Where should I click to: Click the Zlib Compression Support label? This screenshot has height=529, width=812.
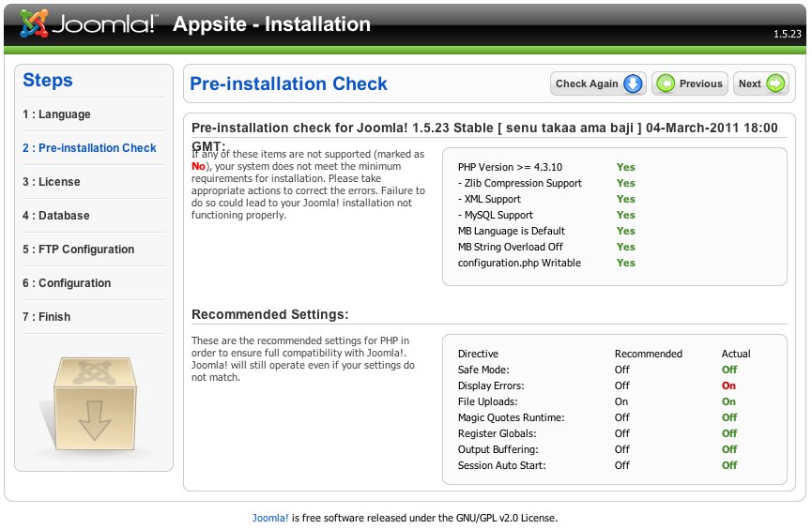coord(520,183)
